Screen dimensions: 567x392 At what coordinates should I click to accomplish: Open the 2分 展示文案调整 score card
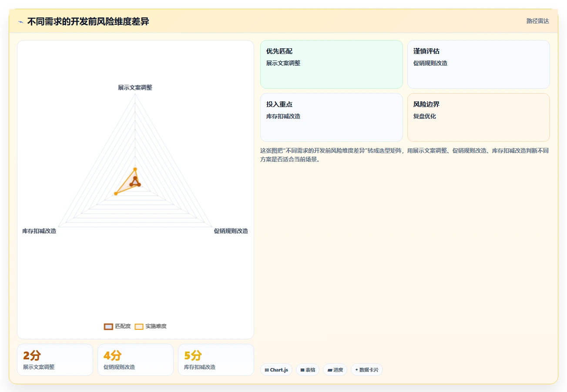point(55,360)
